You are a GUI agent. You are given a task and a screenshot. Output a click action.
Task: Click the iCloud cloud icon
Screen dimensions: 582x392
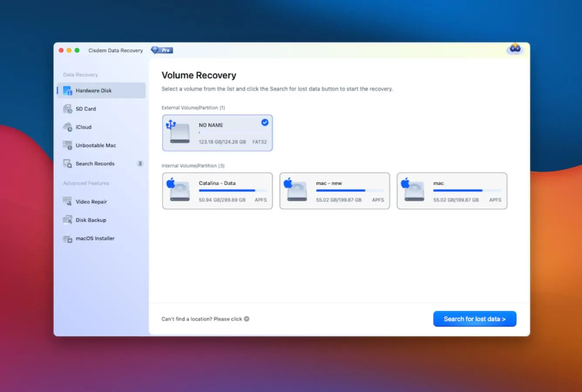click(x=68, y=127)
